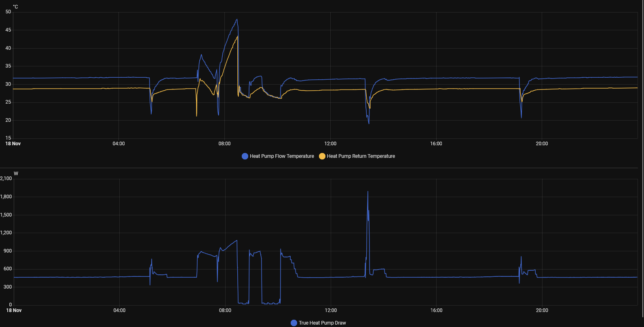Viewport: 644px width, 327px height.
Task: Click the 18 Nov date label on the temperature chart
Action: coord(13,144)
